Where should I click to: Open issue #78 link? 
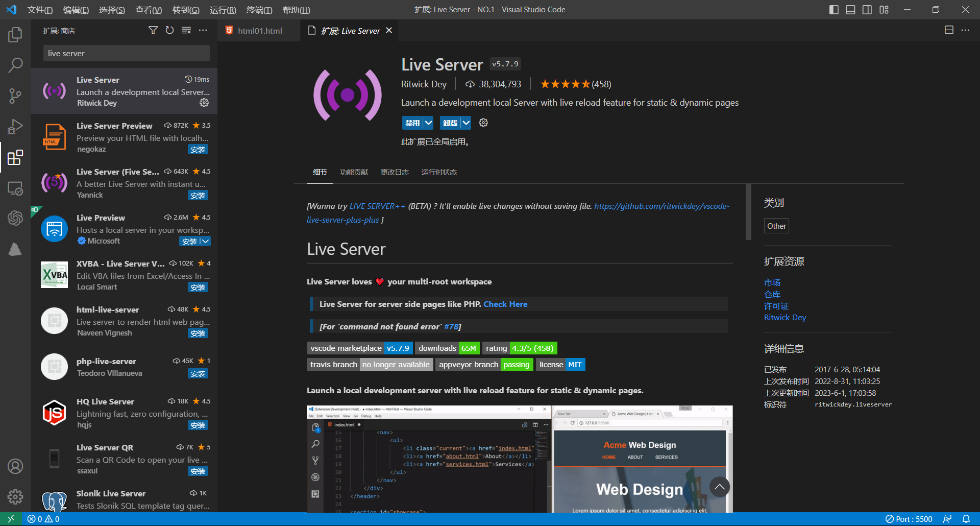pyautogui.click(x=451, y=326)
